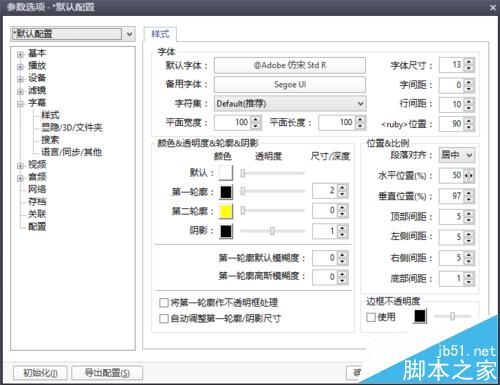Close the 参数选项 dialog
This screenshot has height=385, width=500.
[493, 7]
